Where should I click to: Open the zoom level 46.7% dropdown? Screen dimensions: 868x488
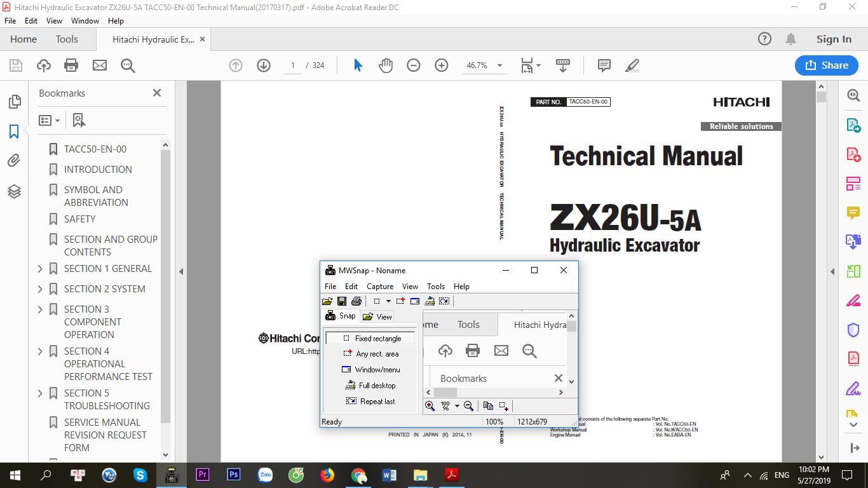click(499, 65)
